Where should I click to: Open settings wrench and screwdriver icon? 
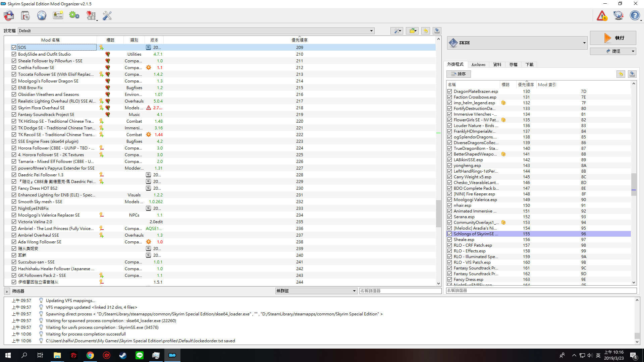pos(107,16)
